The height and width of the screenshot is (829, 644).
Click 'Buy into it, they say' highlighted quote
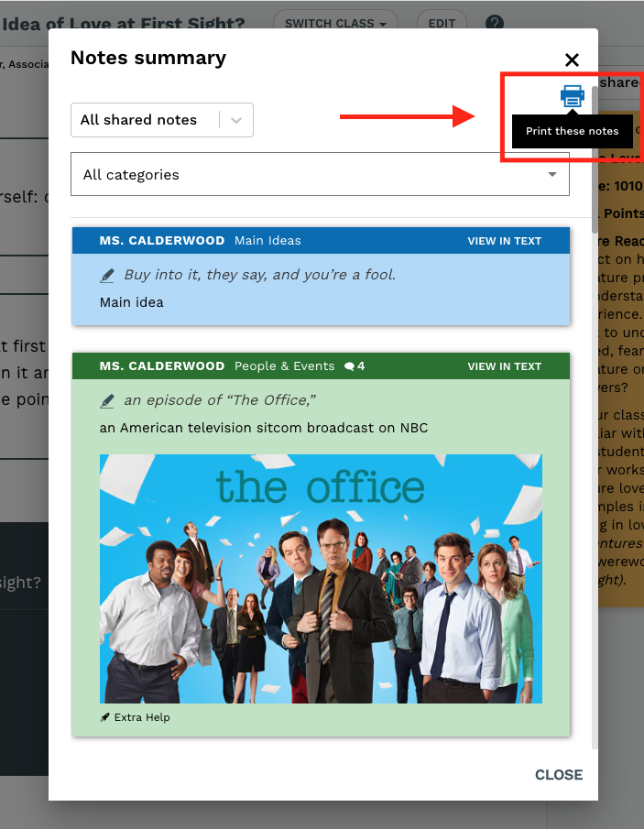[x=259, y=275]
